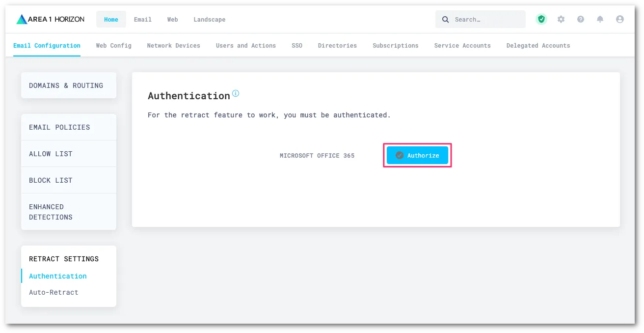This screenshot has height=333, width=644.
Task: Authorize Microsoft Office 365 integration
Action: coord(417,155)
